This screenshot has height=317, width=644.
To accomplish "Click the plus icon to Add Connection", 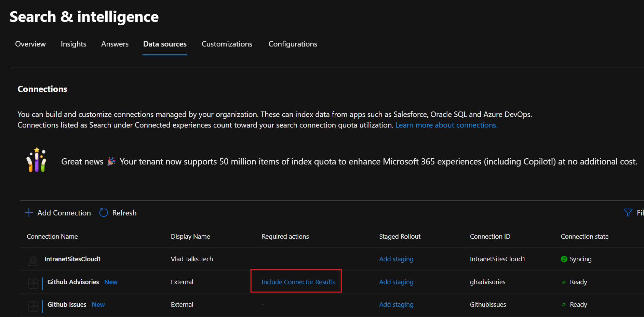I will coord(29,212).
